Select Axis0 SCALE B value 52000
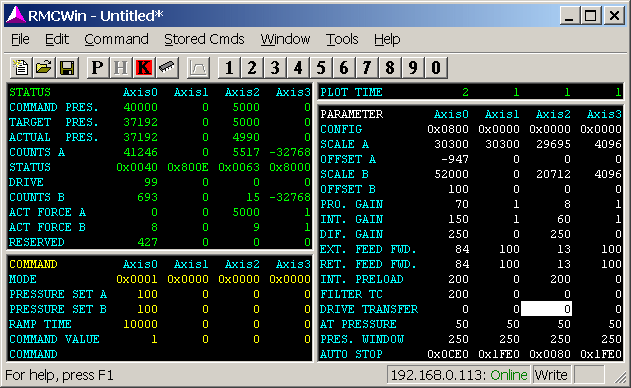 (x=452, y=174)
